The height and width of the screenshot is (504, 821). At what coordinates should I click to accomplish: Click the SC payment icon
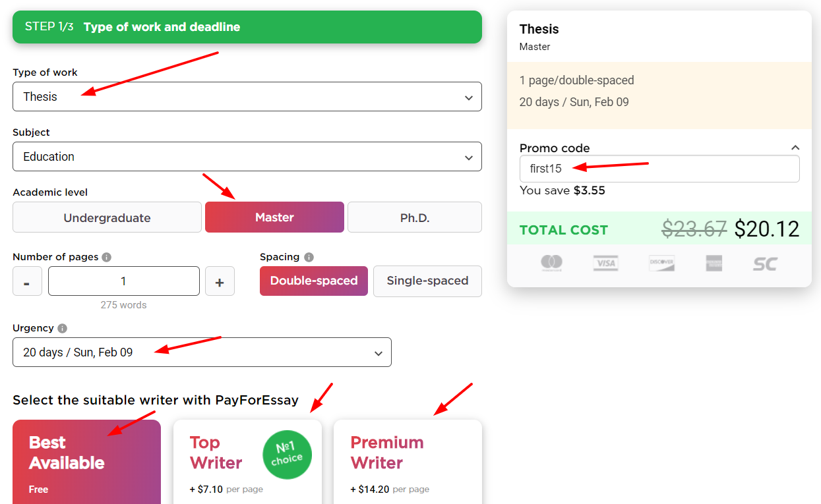coord(765,264)
